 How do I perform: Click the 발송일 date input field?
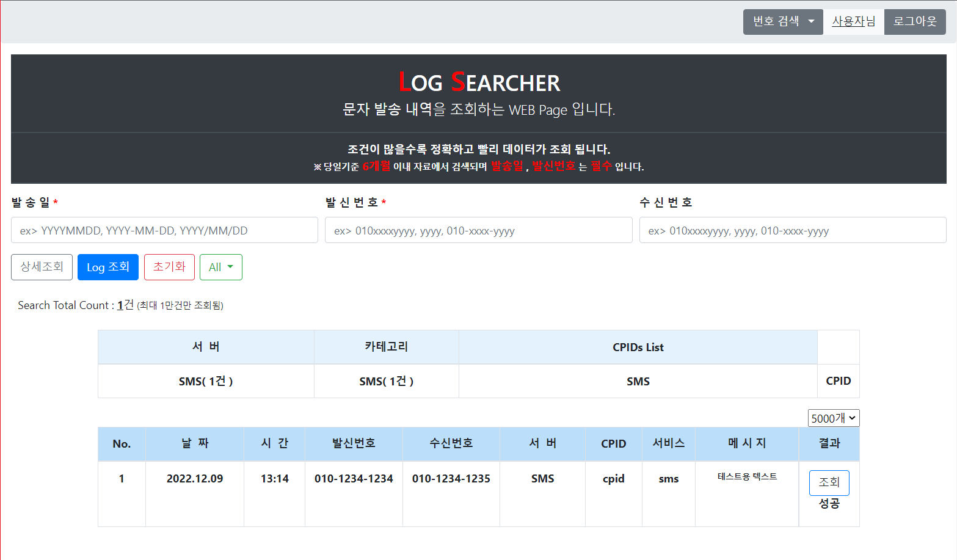pyautogui.click(x=164, y=230)
